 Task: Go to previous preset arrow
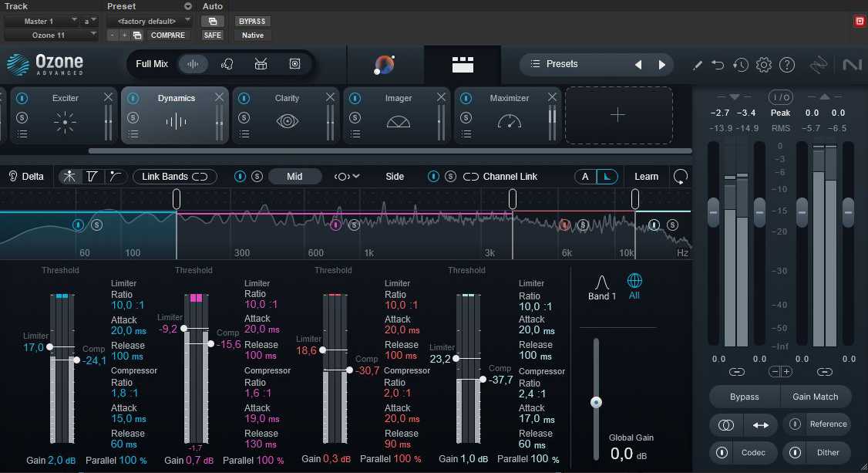[638, 65]
